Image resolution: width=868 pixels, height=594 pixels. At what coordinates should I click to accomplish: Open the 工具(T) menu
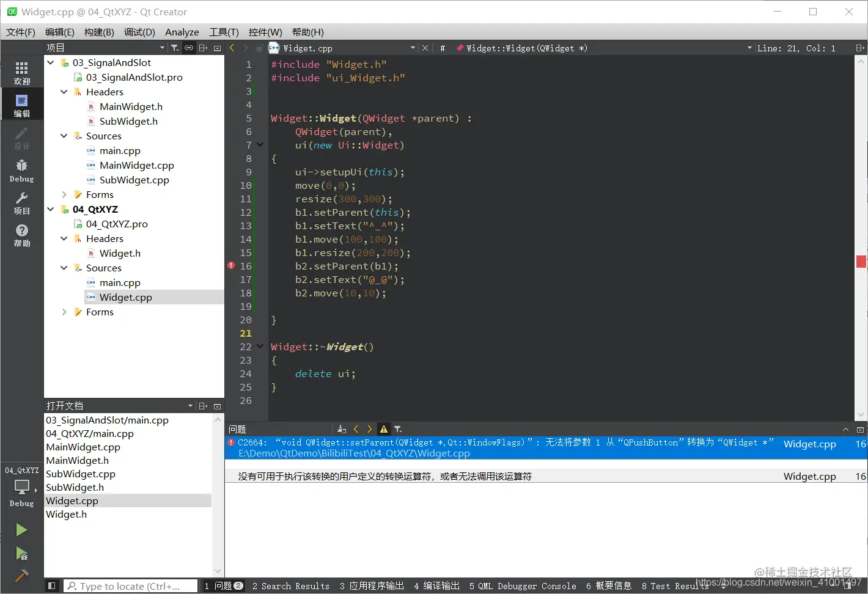click(x=224, y=32)
